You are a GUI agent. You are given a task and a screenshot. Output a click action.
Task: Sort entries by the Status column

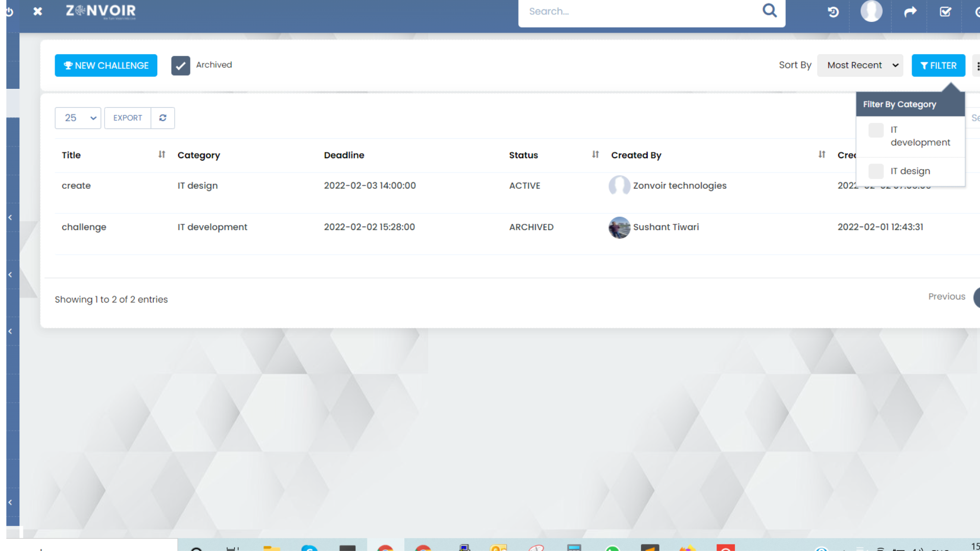click(x=595, y=154)
